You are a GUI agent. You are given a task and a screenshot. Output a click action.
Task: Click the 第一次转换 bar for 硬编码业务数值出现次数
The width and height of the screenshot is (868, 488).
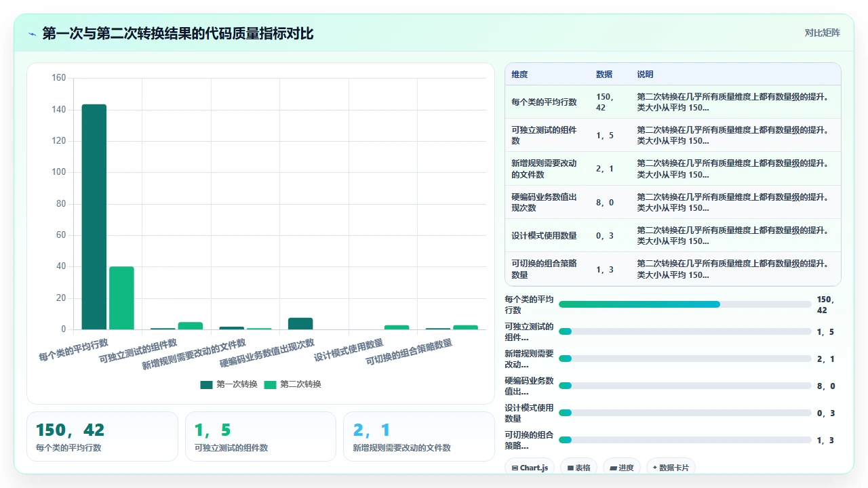point(300,323)
